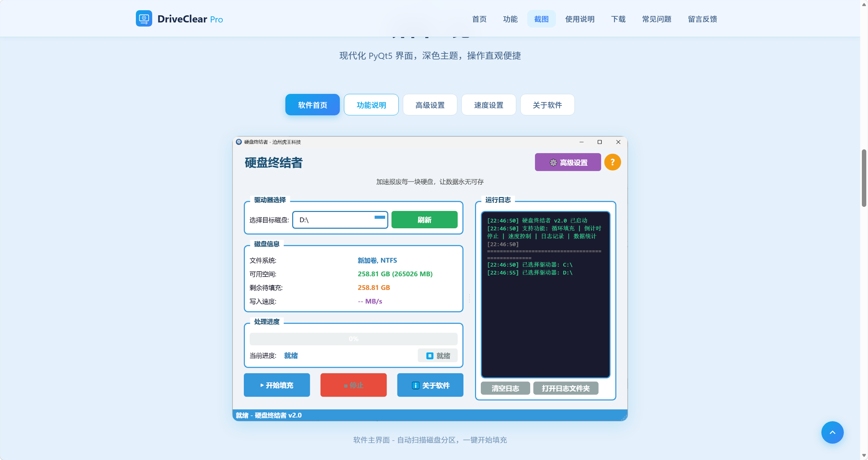868x460 pixels.
Task: Open 首页 in the top navigation
Action: coord(479,19)
